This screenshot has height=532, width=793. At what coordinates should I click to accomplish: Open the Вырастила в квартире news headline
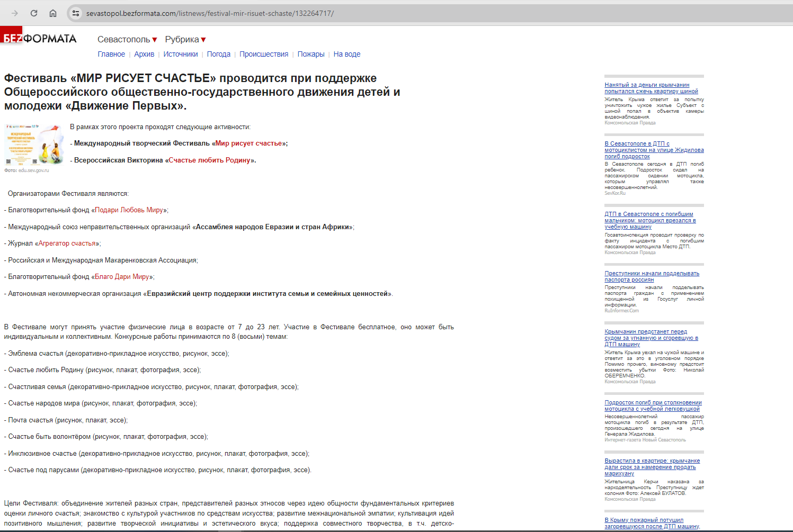click(652, 467)
